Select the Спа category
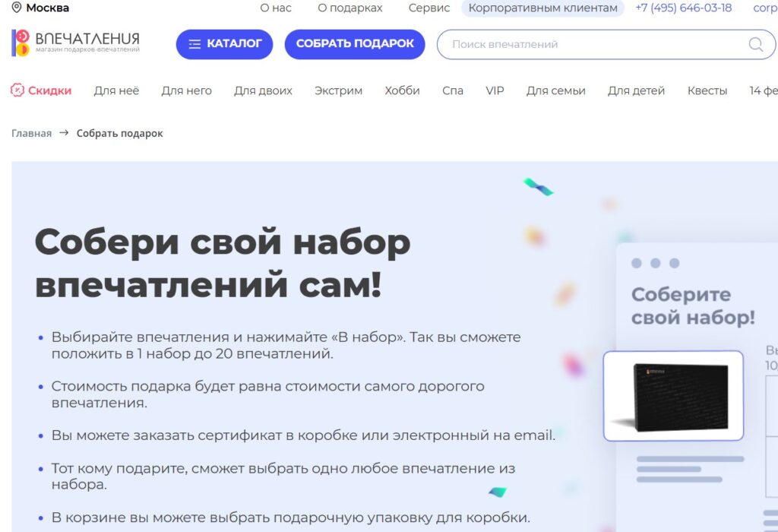Viewport: 778px width, 532px height. click(453, 90)
